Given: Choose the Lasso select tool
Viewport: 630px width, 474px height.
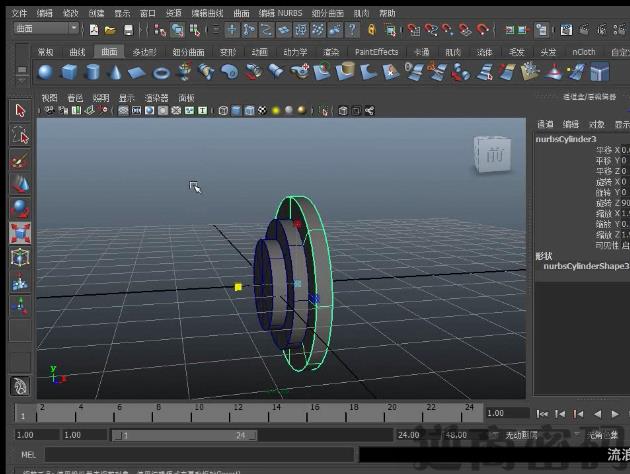Looking at the screenshot, I should tap(20, 134).
